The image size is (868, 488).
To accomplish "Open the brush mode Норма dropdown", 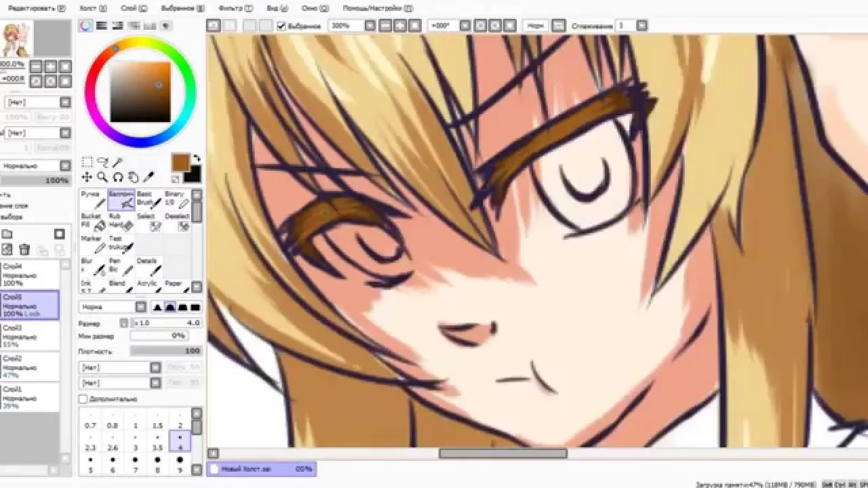I will [140, 307].
